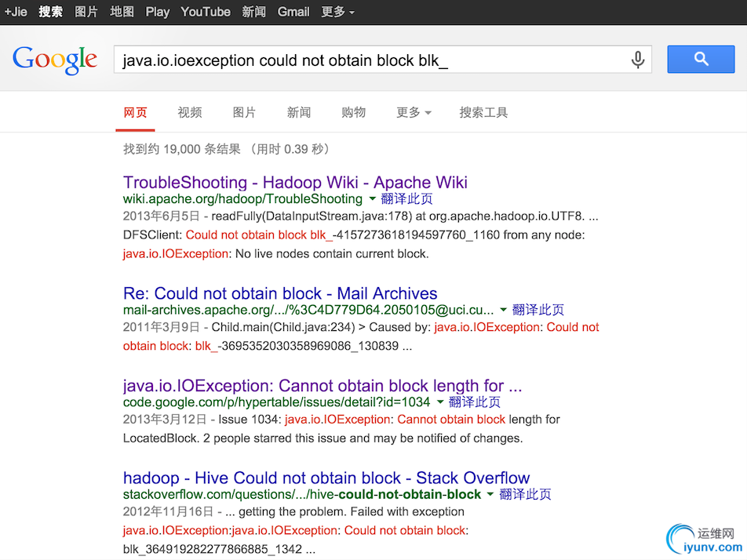Viewport: 747px width, 560px height.
Task: Click the 2012年11月16日 result date
Action: [x=168, y=512]
